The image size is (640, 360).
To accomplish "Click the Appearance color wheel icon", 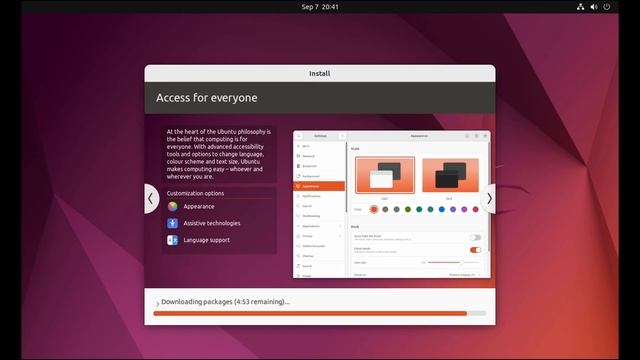I will pyautogui.click(x=173, y=207).
